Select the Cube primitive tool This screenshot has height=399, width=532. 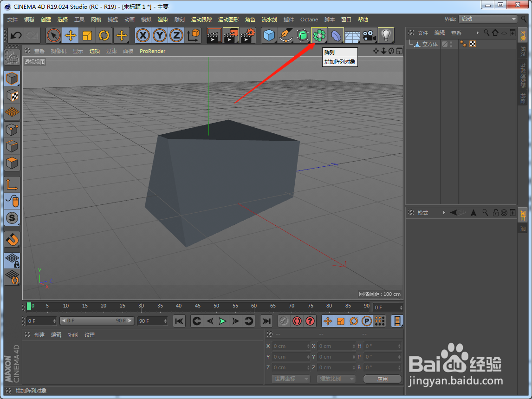pos(269,35)
